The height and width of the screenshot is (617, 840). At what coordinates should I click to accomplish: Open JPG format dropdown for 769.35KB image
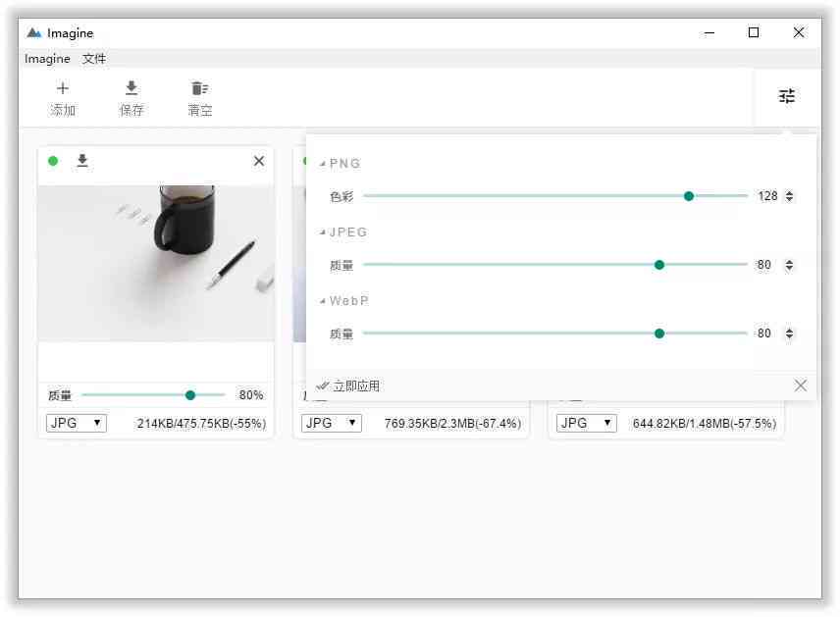point(331,423)
